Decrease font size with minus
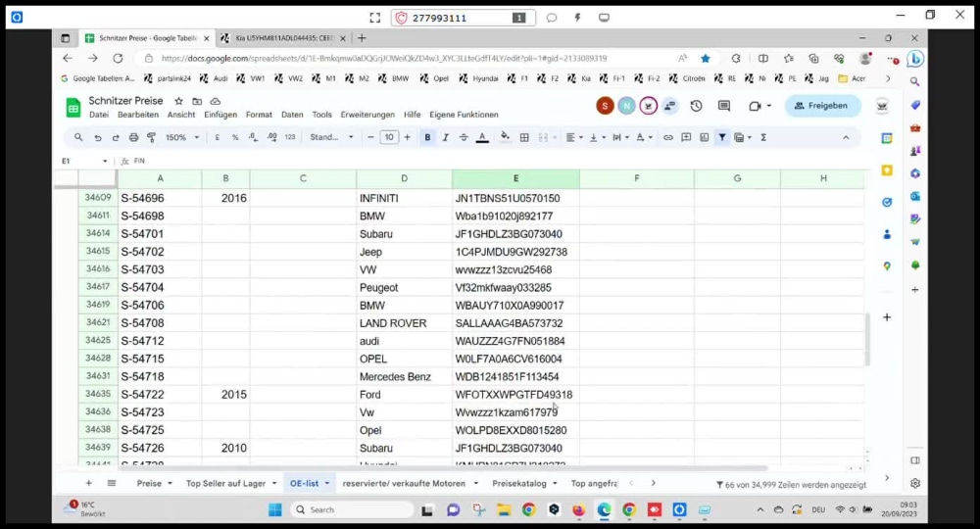This screenshot has height=529, width=980. point(370,137)
